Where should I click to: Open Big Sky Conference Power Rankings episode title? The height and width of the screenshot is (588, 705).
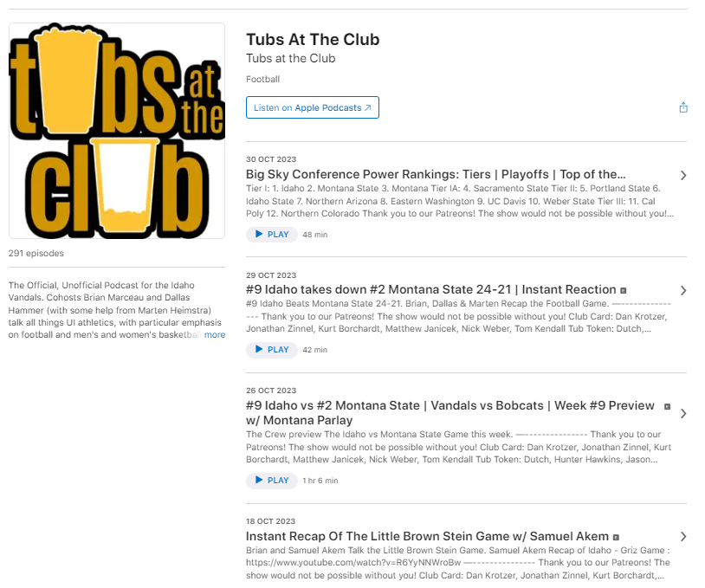point(436,174)
